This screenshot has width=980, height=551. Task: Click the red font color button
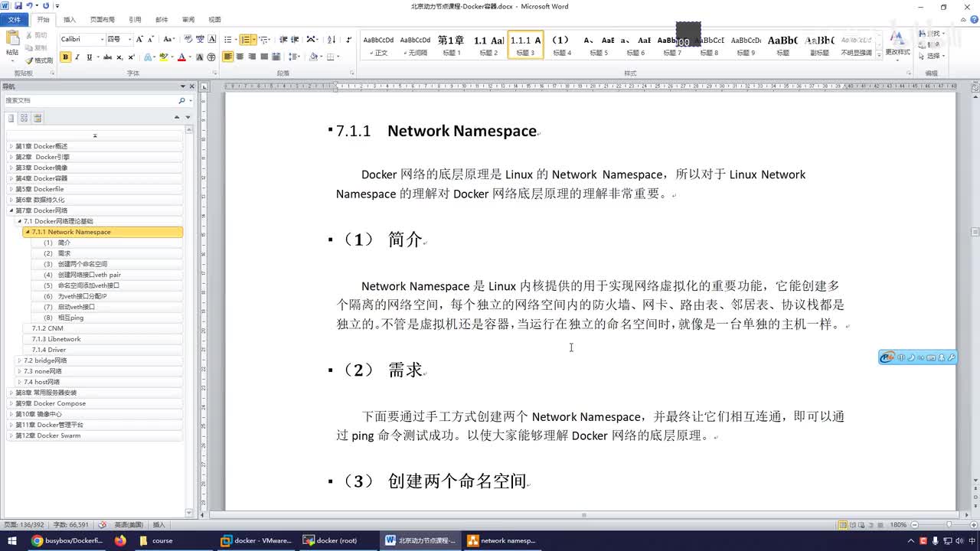181,57
